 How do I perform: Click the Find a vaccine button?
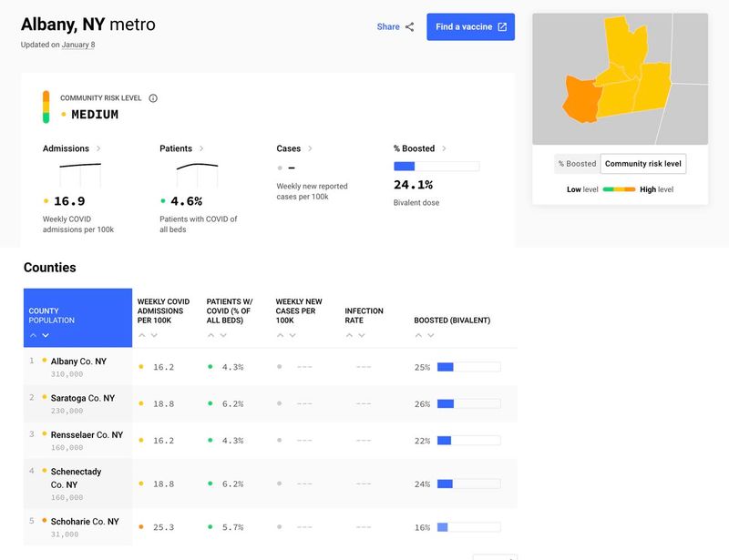pyautogui.click(x=470, y=27)
